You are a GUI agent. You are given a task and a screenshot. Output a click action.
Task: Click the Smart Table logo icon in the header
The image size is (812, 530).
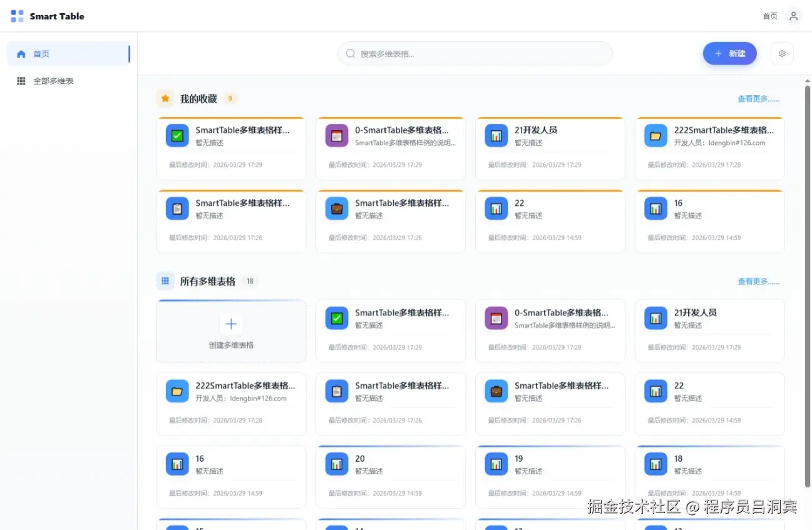coord(17,16)
